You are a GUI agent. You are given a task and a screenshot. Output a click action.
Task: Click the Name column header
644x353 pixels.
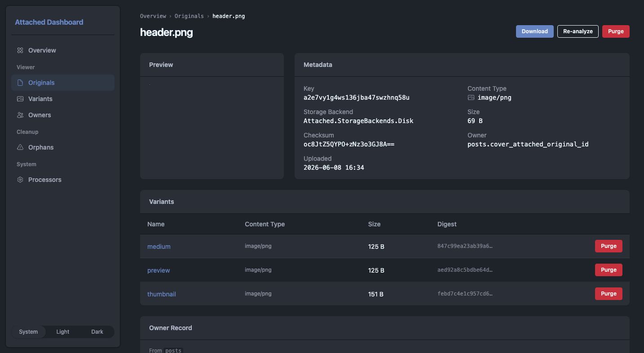(x=156, y=224)
